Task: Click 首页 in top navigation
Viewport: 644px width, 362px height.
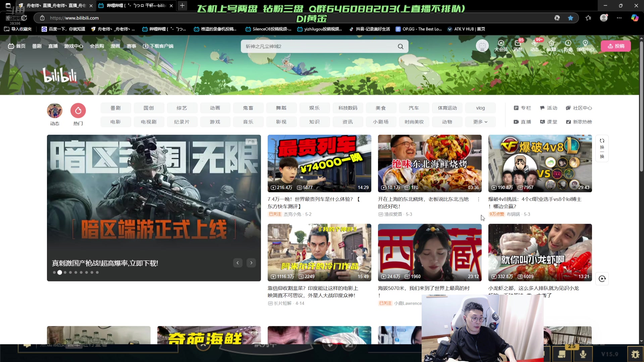Action: click(17, 46)
